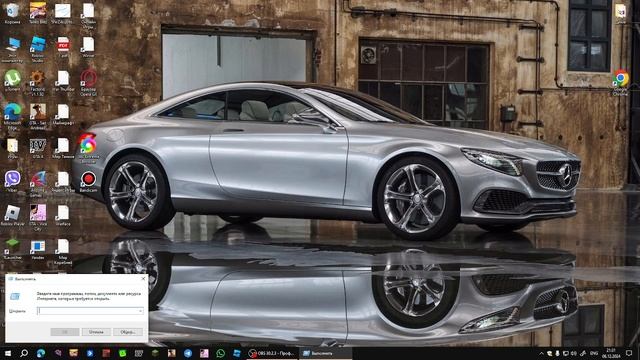This screenshot has width=640, height=360.
Task: Launch the GTA IV desktop shortcut
Action: (x=38, y=148)
